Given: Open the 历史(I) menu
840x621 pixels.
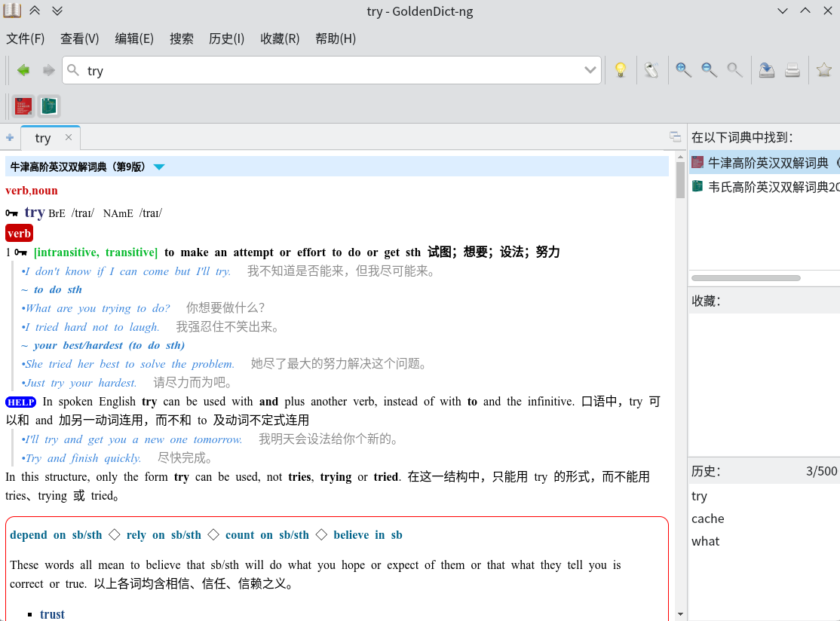Looking at the screenshot, I should click(x=226, y=38).
